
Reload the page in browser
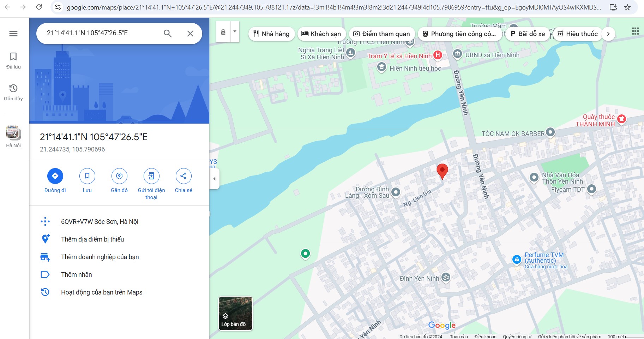point(39,7)
